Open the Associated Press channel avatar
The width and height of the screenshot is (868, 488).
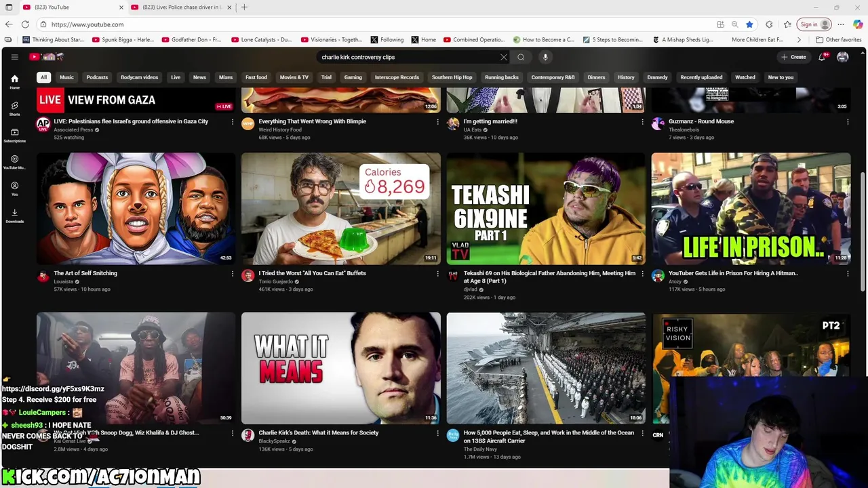tap(43, 123)
